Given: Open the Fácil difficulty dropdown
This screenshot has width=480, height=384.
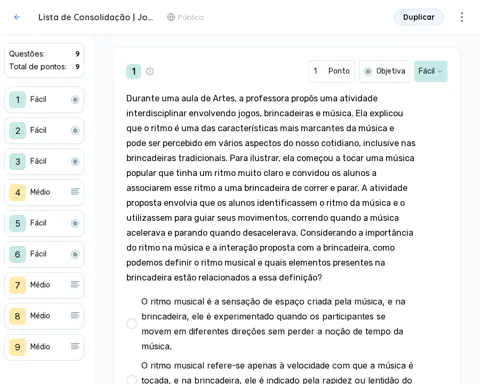Looking at the screenshot, I should tap(431, 71).
